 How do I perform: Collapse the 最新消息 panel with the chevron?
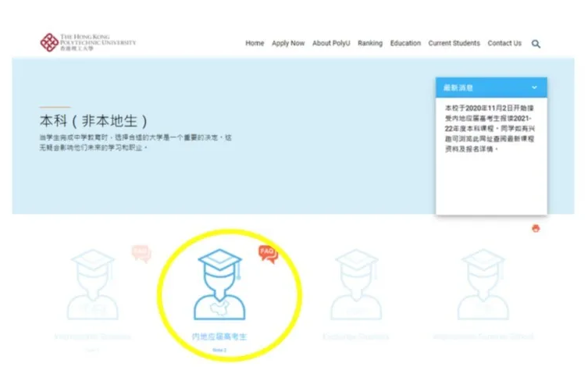(534, 87)
